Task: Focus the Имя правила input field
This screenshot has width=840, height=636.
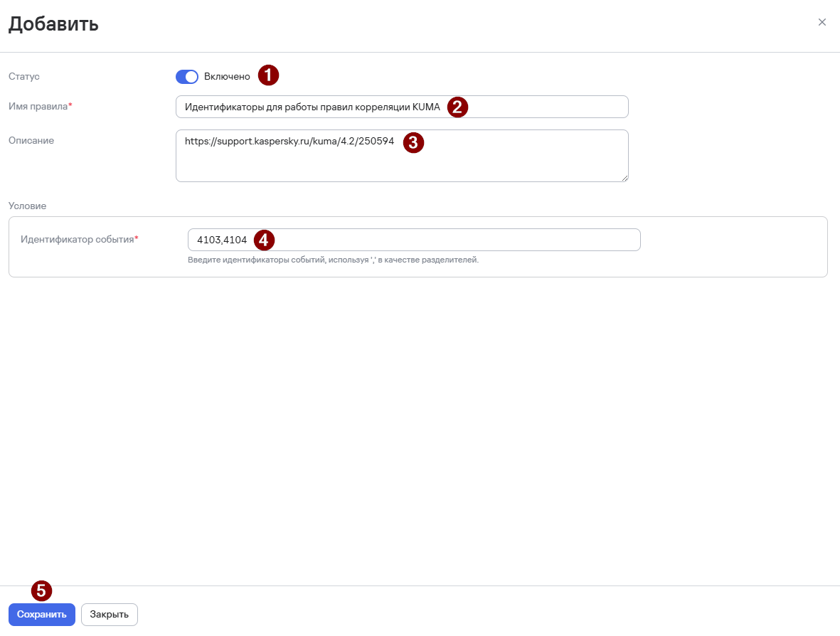Action: [402, 107]
